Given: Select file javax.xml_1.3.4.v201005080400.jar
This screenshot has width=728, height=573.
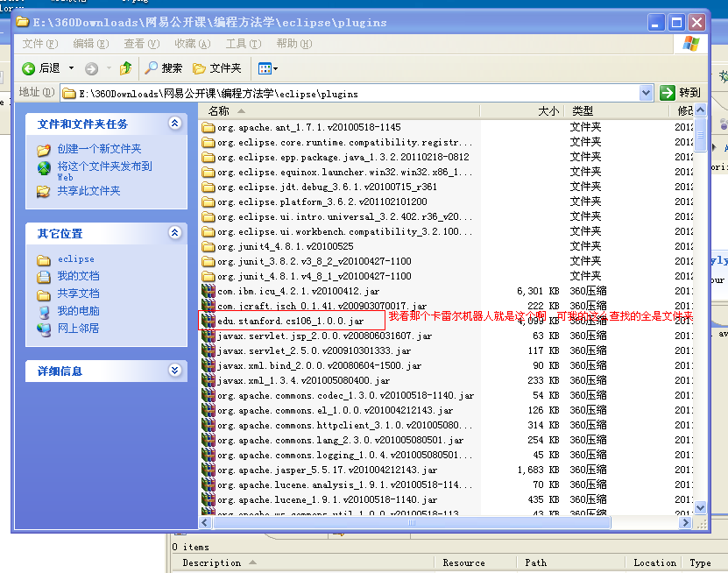Looking at the screenshot, I should coord(304,380).
